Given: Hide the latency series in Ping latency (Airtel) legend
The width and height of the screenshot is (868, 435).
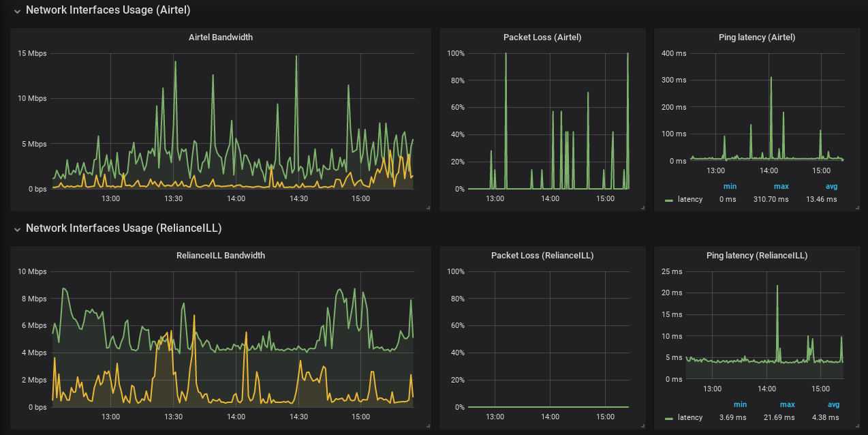Looking at the screenshot, I should click(x=689, y=199).
